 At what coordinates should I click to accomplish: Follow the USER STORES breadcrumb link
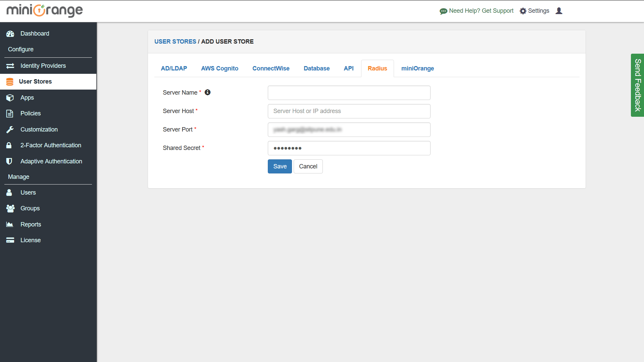pyautogui.click(x=175, y=42)
